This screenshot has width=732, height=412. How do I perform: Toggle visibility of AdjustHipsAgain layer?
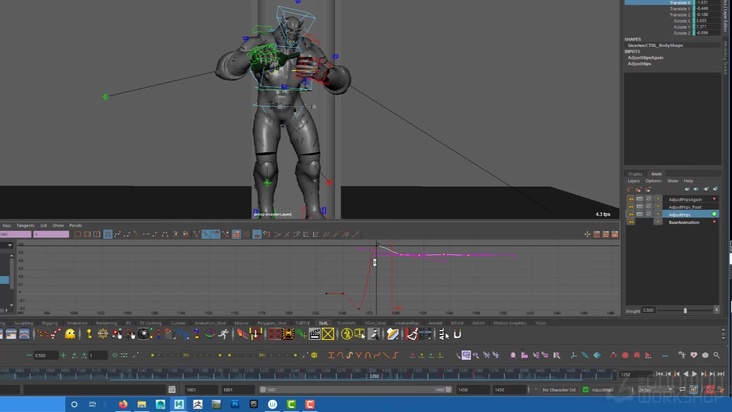(x=630, y=199)
